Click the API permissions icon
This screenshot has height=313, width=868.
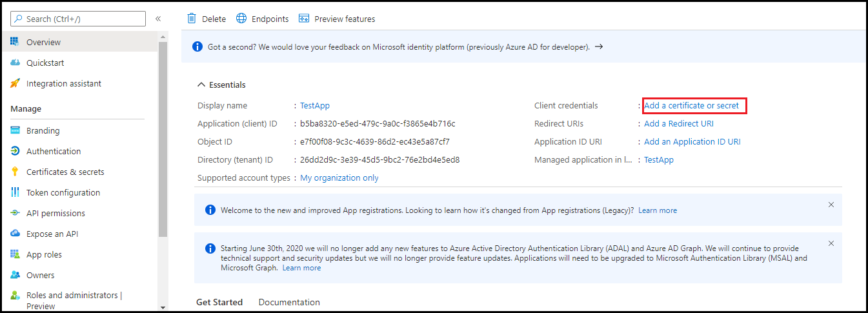click(x=15, y=213)
